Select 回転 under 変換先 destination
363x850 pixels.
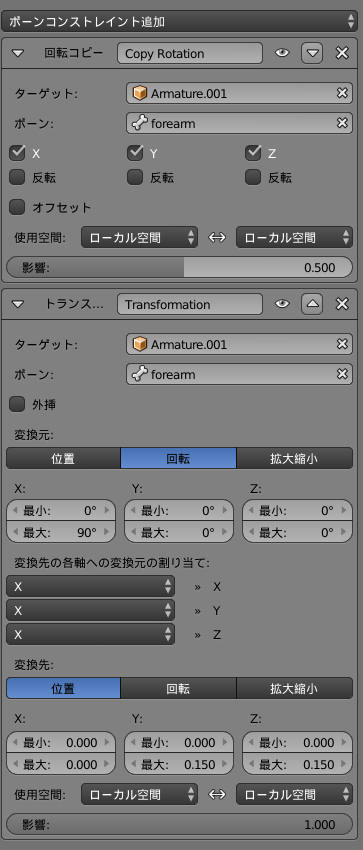pyautogui.click(x=178, y=688)
